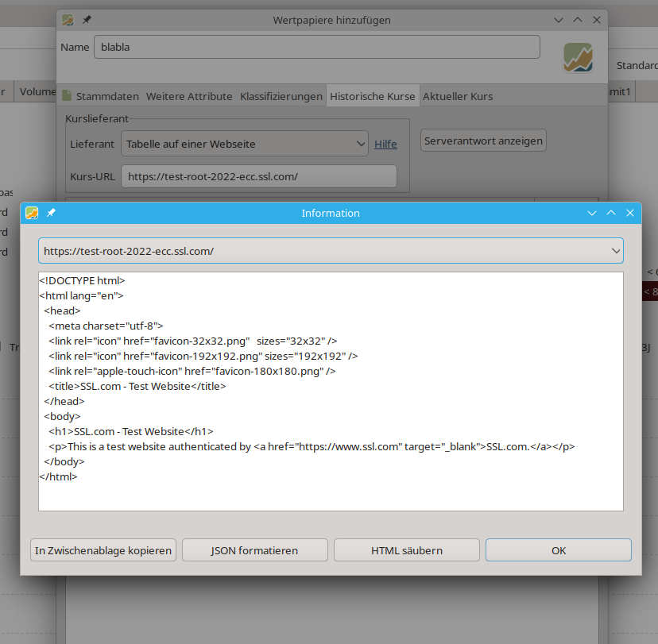Click the app icon in Information dialog title bar
Screen dimensions: 658x644
pyautogui.click(x=32, y=213)
